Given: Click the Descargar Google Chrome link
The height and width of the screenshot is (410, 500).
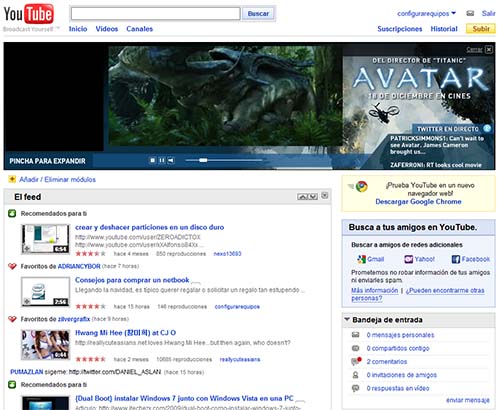Looking at the screenshot, I should tap(418, 202).
